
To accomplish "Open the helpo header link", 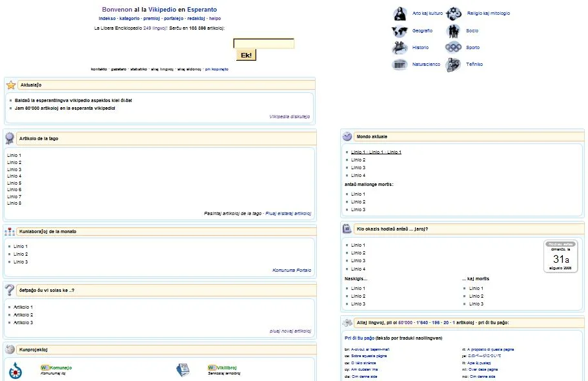I will tap(215, 19).
